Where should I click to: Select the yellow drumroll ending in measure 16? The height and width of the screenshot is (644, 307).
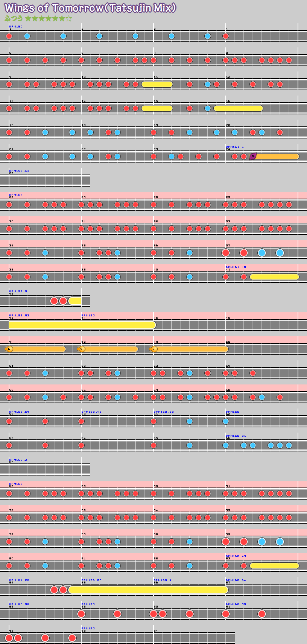[x=238, y=108]
